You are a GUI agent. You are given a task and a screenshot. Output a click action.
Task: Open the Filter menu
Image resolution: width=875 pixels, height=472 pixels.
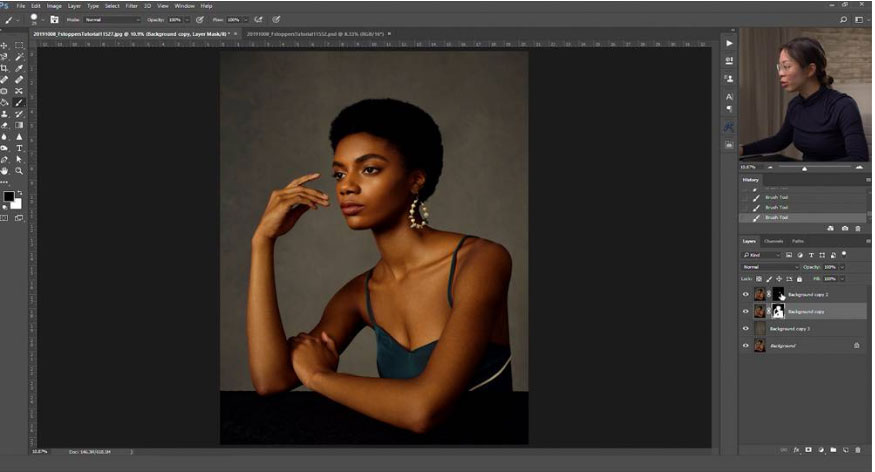pos(131,6)
